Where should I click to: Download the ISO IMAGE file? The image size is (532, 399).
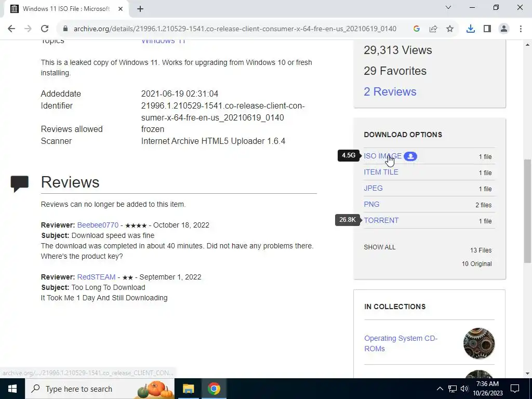tap(382, 156)
